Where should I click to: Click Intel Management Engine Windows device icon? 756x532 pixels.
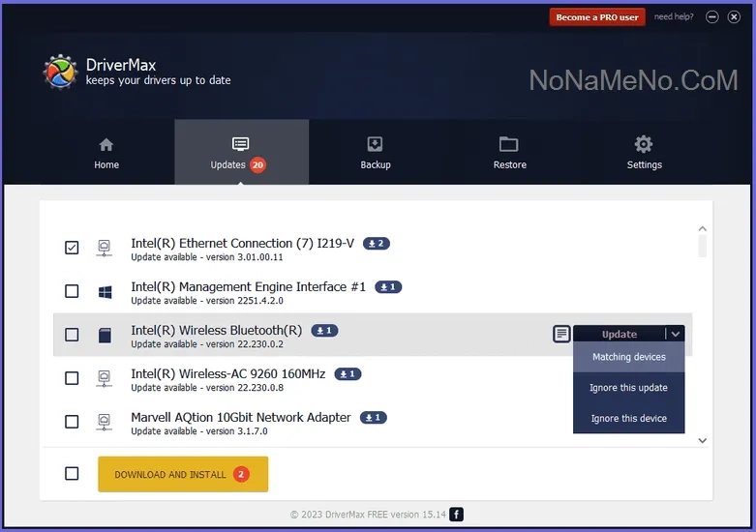click(x=105, y=291)
